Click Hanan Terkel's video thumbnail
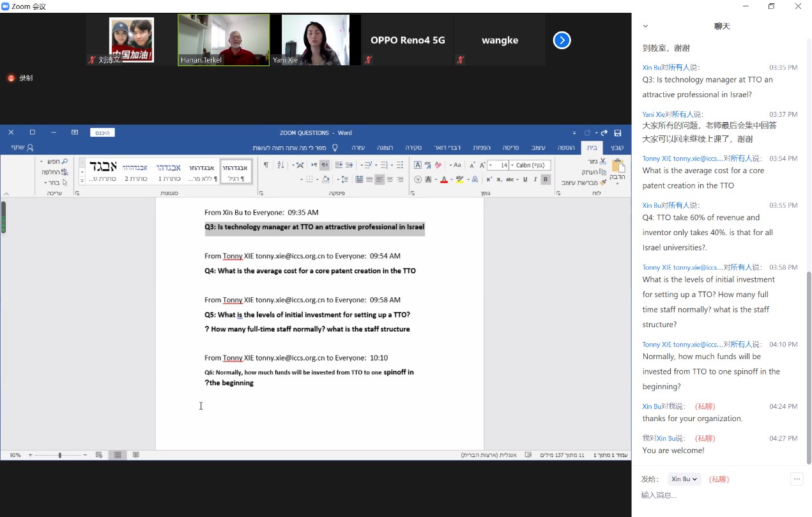This screenshot has height=517, width=812. point(224,40)
